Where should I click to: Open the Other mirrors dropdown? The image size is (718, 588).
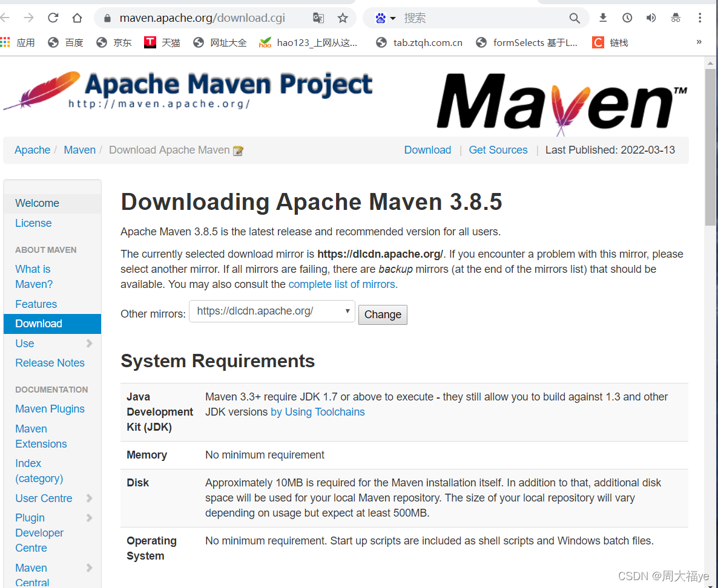coord(272,311)
